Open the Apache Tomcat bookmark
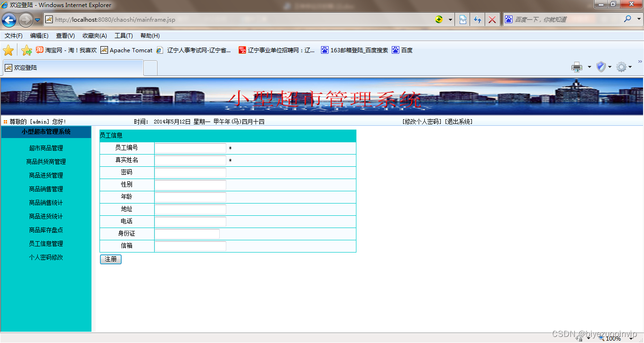The height and width of the screenshot is (343, 644). point(127,50)
